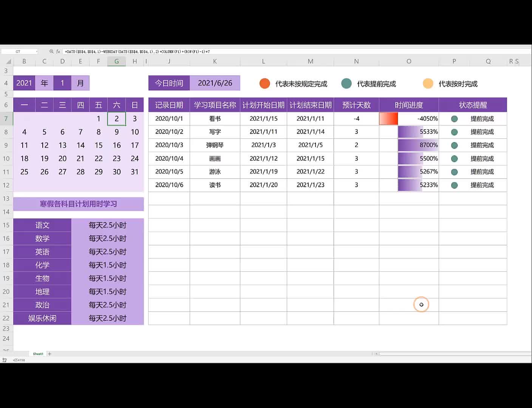This screenshot has width=532, height=408.
Task: Click the red progress bar showing -4050%
Action: click(388, 119)
